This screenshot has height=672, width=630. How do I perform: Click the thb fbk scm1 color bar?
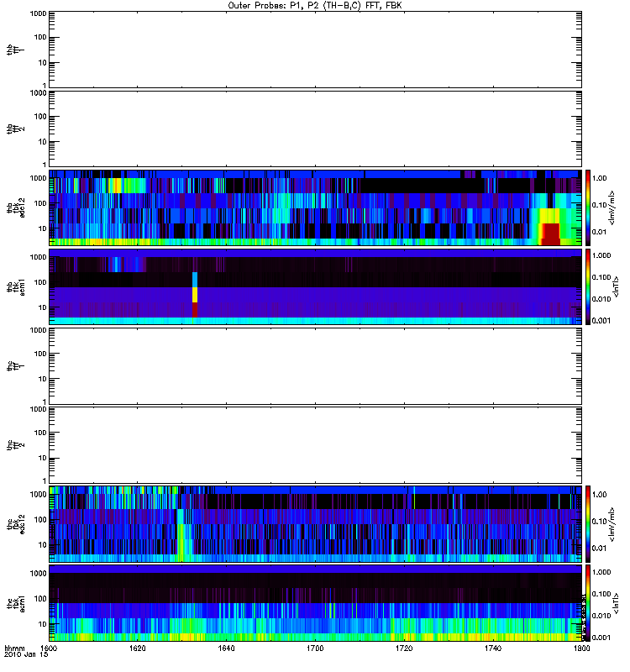(x=588, y=286)
